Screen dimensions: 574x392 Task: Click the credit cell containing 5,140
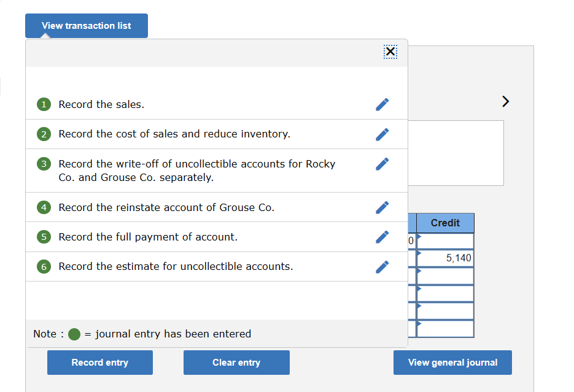click(x=445, y=258)
